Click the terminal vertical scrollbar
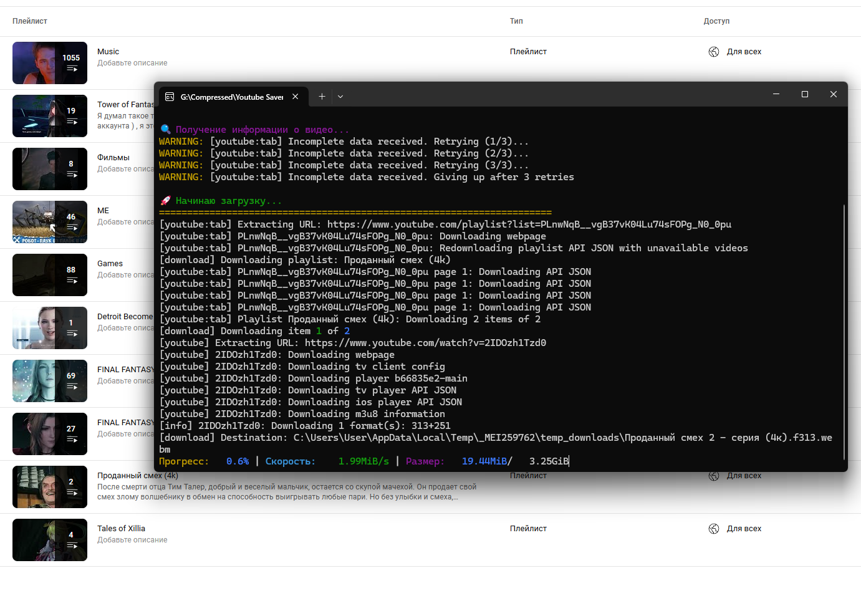This screenshot has width=861, height=616. point(844,330)
